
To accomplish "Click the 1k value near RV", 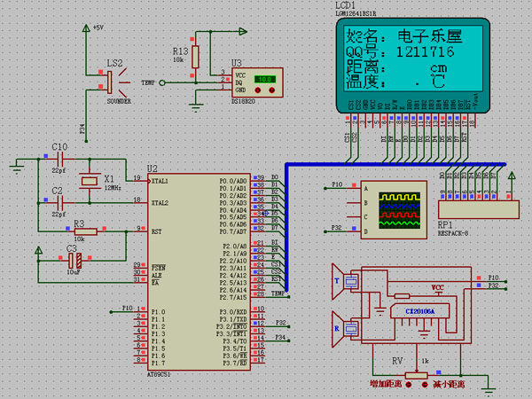I will [x=425, y=361].
